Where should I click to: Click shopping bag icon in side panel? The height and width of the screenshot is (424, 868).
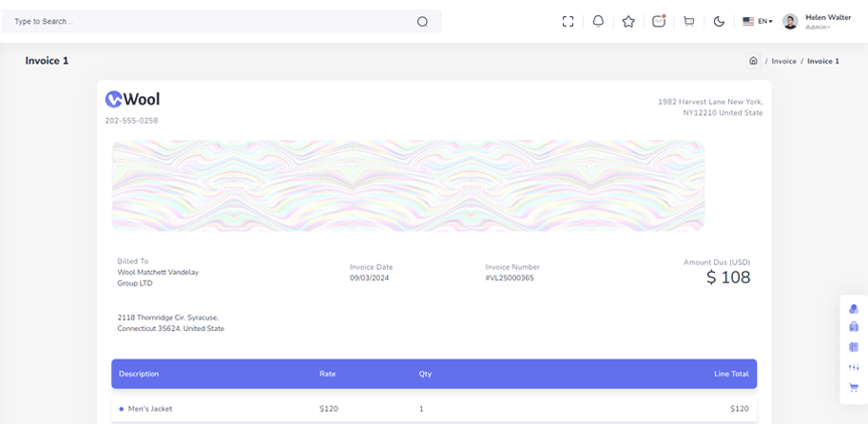tap(854, 327)
